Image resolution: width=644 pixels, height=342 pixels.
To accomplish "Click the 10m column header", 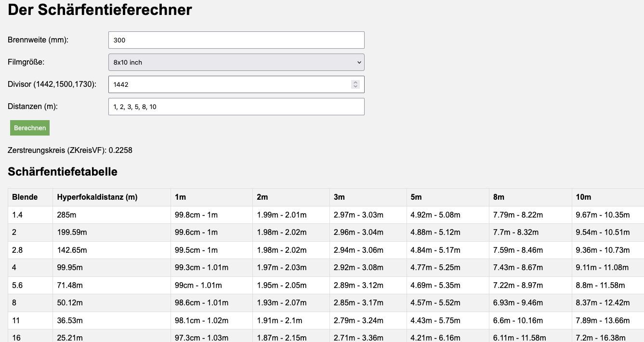I will (583, 197).
